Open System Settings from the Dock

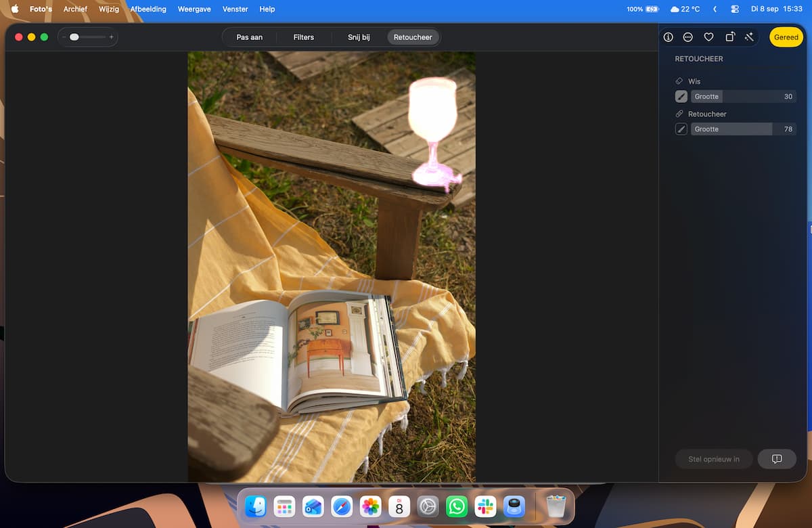(x=428, y=506)
